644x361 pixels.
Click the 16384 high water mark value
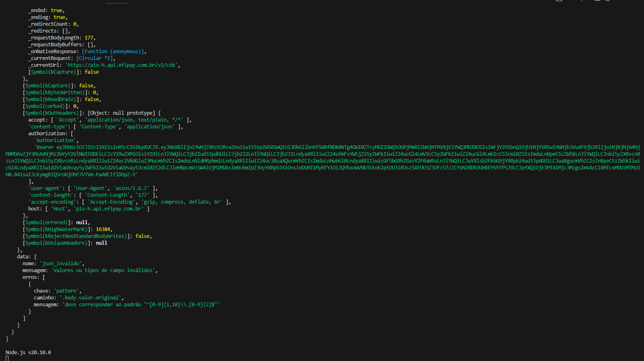103,229
